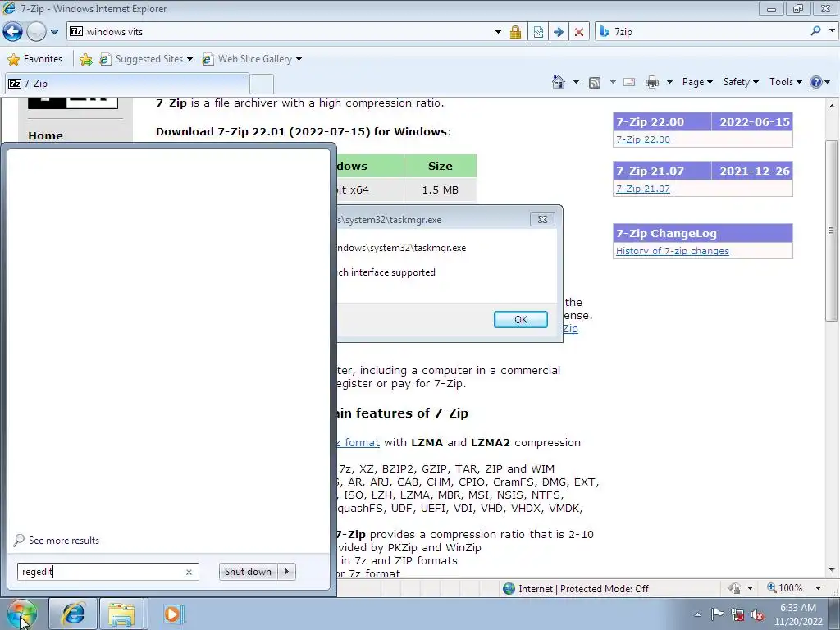
Task: Open the zoom level dropdown arrow
Action: coord(818,588)
